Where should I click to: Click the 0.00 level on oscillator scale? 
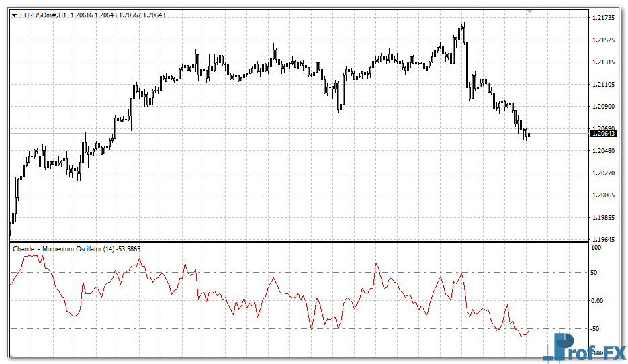click(x=597, y=300)
